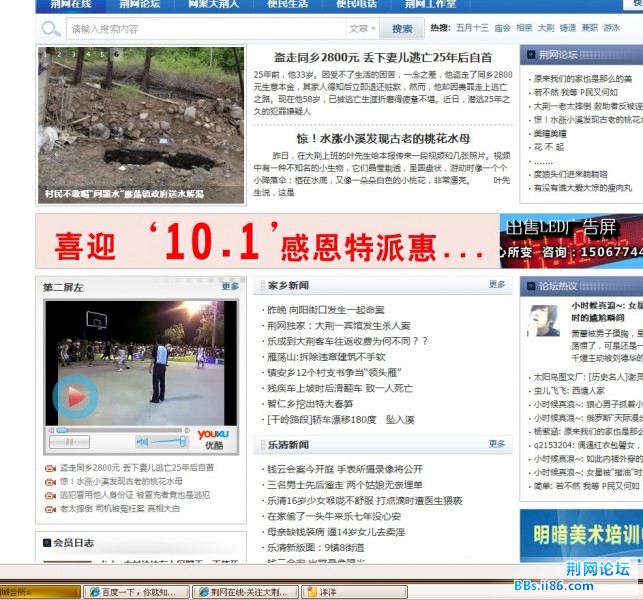Click the icon before 会员日志 heading
This screenshot has width=643, height=600.
(x=47, y=543)
